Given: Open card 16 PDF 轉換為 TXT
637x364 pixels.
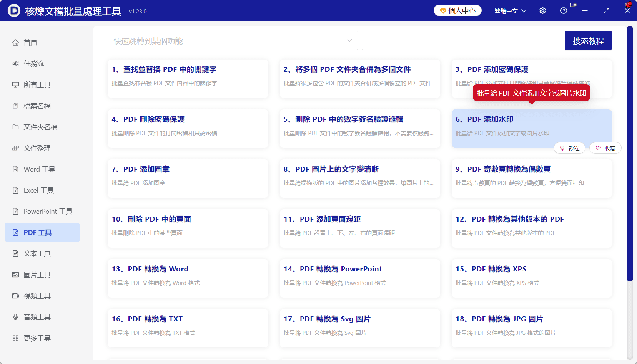Looking at the screenshot, I should pos(188,328).
